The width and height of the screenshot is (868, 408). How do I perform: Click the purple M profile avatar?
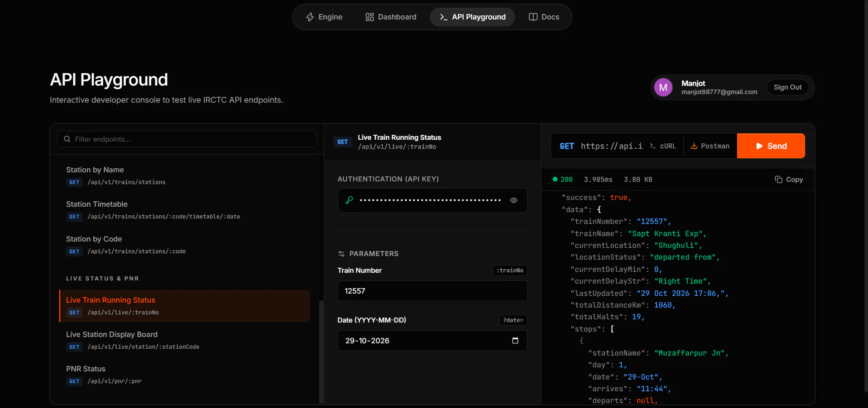663,87
